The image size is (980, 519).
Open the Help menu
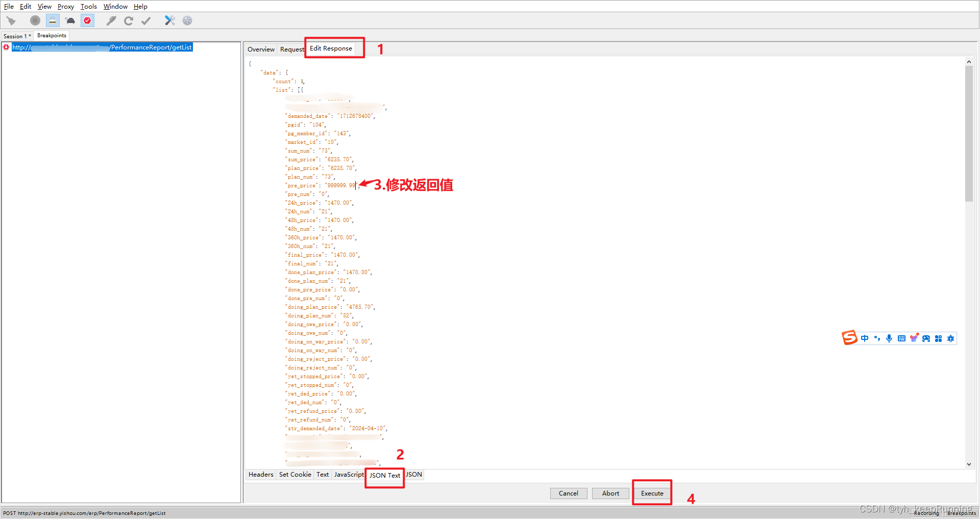140,6
